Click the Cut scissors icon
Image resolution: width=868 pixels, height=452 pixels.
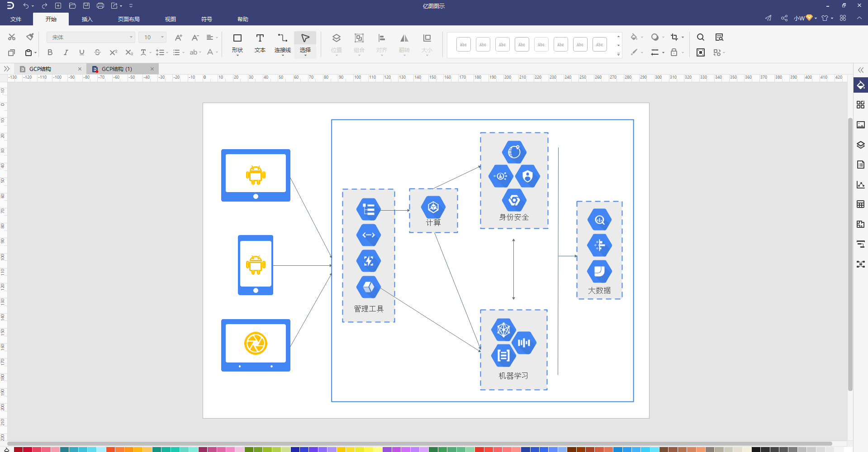12,37
